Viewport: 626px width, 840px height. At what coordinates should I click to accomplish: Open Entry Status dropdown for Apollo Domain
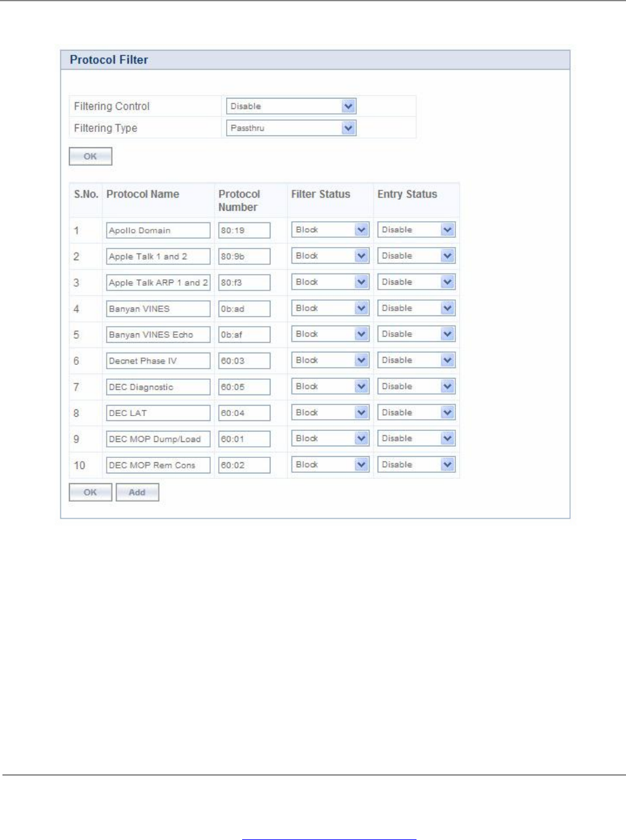click(x=417, y=230)
